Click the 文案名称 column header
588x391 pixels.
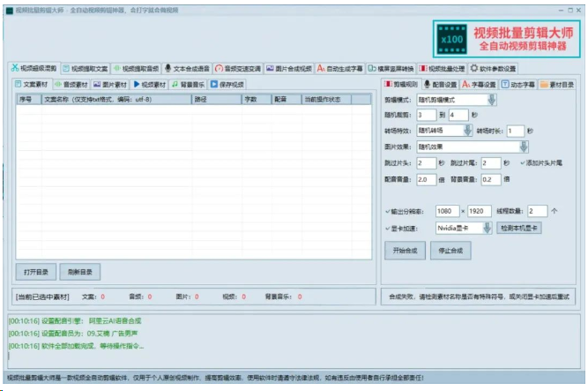click(x=116, y=100)
